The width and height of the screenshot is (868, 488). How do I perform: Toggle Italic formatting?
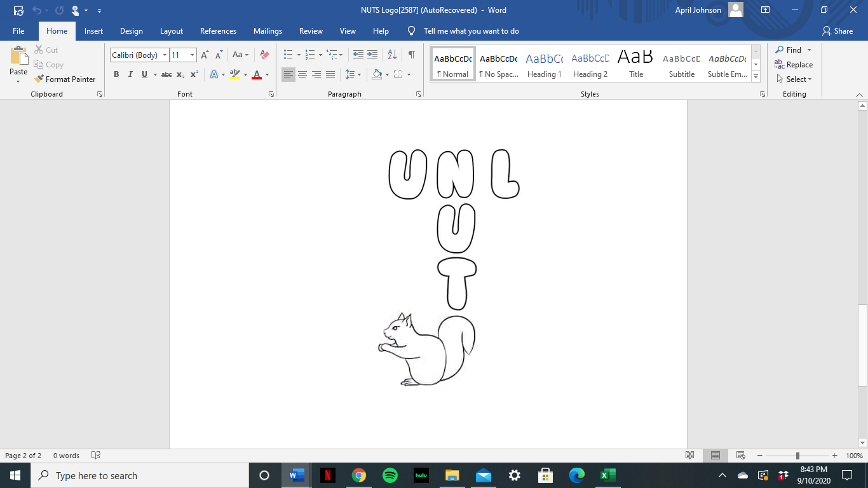tap(130, 74)
